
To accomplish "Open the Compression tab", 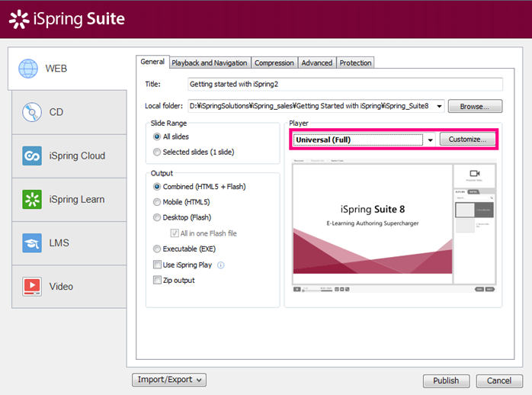I will coord(274,63).
